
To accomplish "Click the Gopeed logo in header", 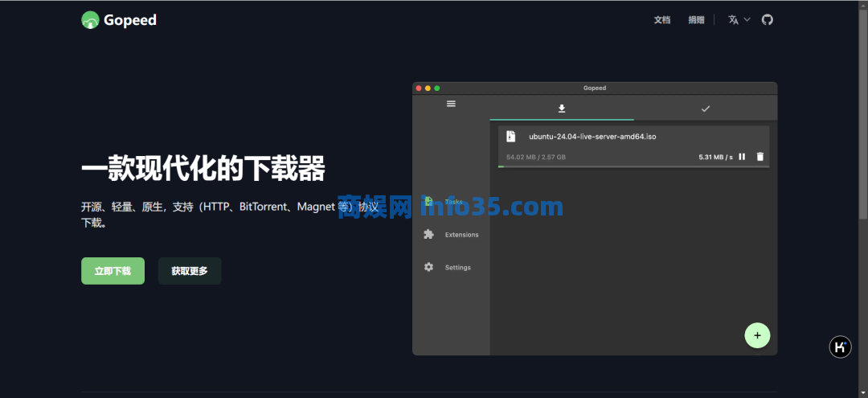I will pos(119,20).
